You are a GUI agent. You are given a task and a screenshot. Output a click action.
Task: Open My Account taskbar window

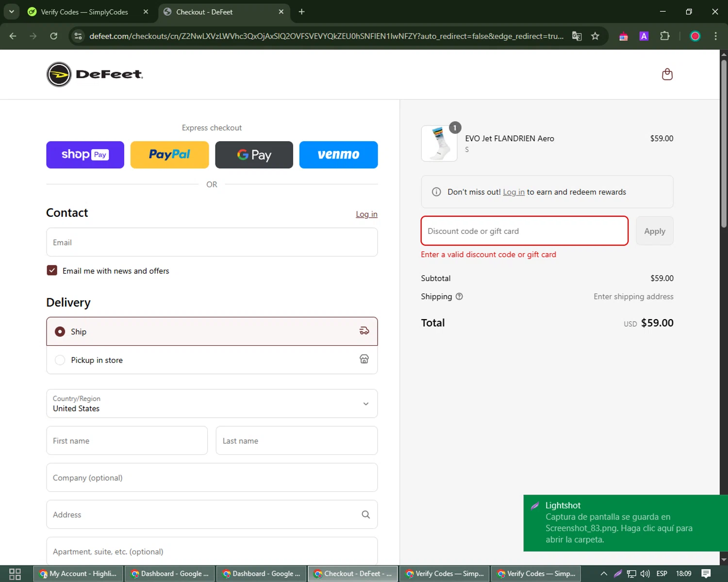tap(79, 574)
